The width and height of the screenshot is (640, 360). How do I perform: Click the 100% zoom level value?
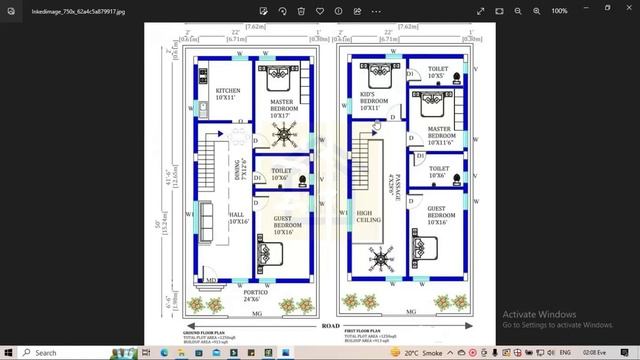click(x=559, y=11)
